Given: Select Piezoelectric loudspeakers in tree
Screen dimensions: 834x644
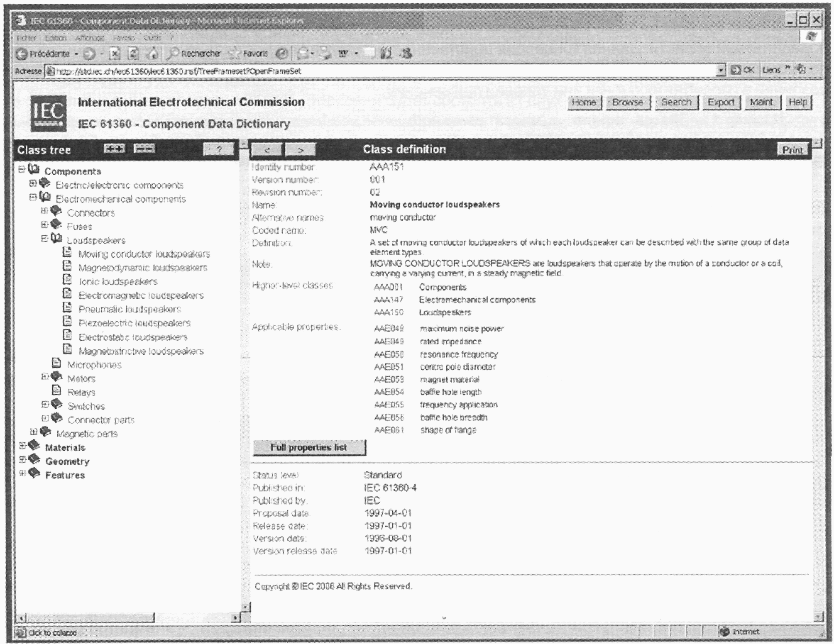Looking at the screenshot, I should pos(135,323).
